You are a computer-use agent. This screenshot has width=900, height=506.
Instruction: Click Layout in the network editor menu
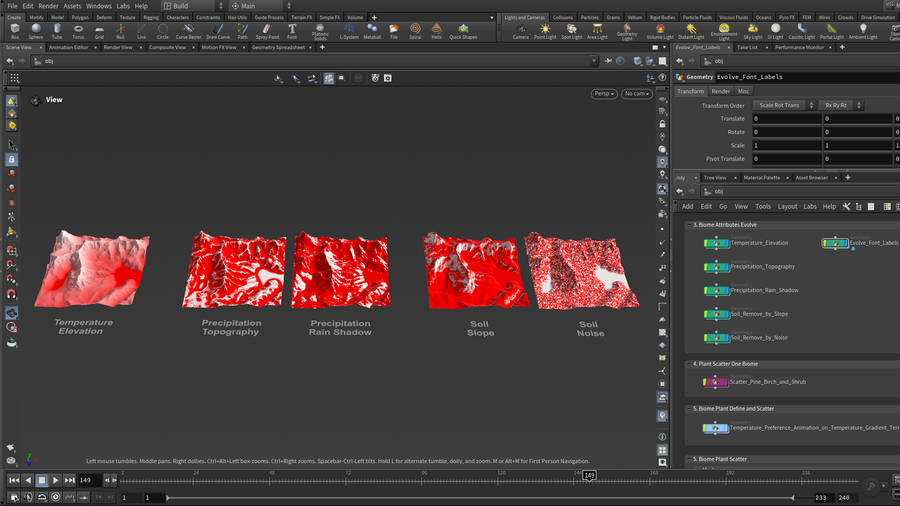coord(787,207)
